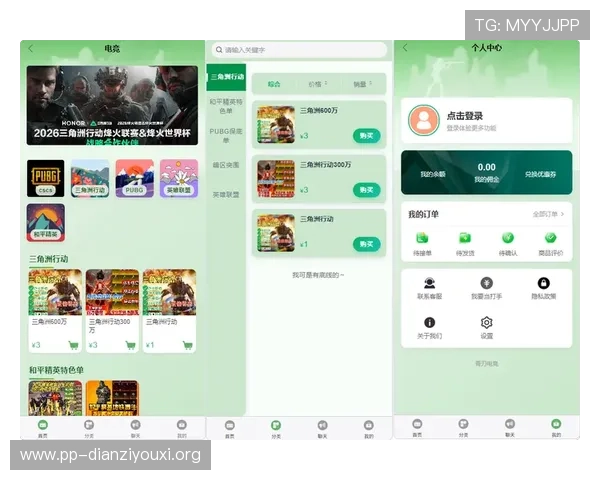The height and width of the screenshot is (480, 600).
Task: Open the black PUBG cscs category icon
Action: tap(46, 178)
